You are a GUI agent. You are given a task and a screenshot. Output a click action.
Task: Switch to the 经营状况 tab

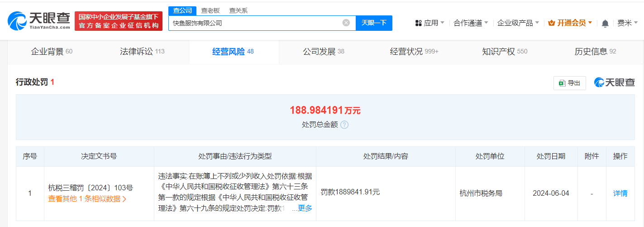point(414,52)
